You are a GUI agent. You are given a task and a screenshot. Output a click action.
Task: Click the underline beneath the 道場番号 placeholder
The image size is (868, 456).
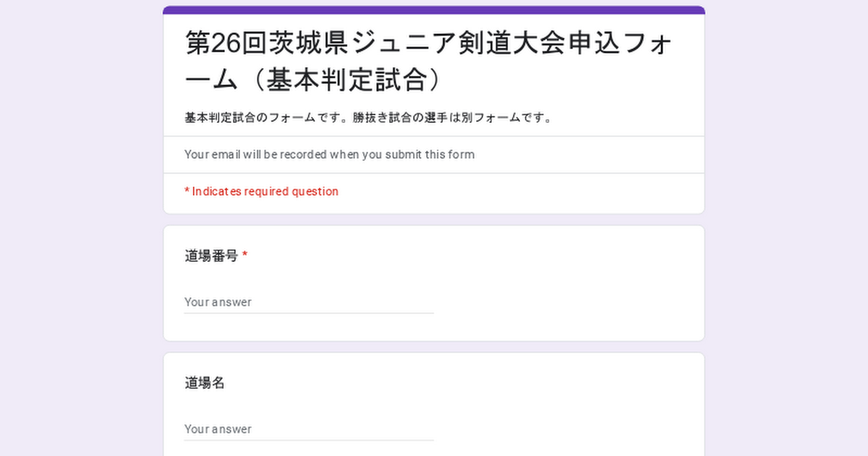click(x=309, y=313)
